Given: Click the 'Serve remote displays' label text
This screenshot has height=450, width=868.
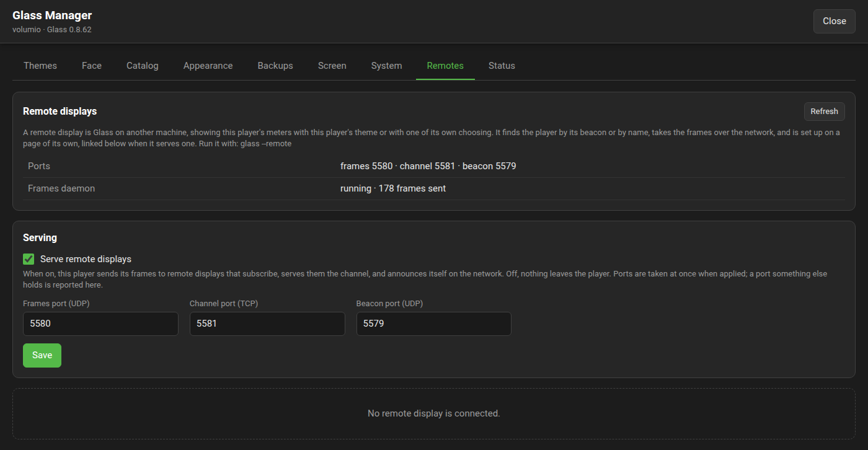Looking at the screenshot, I should coord(86,259).
